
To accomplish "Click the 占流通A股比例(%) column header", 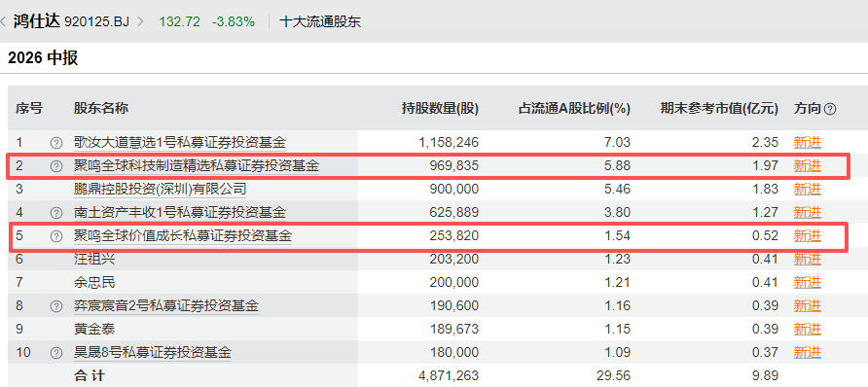I will (x=574, y=109).
